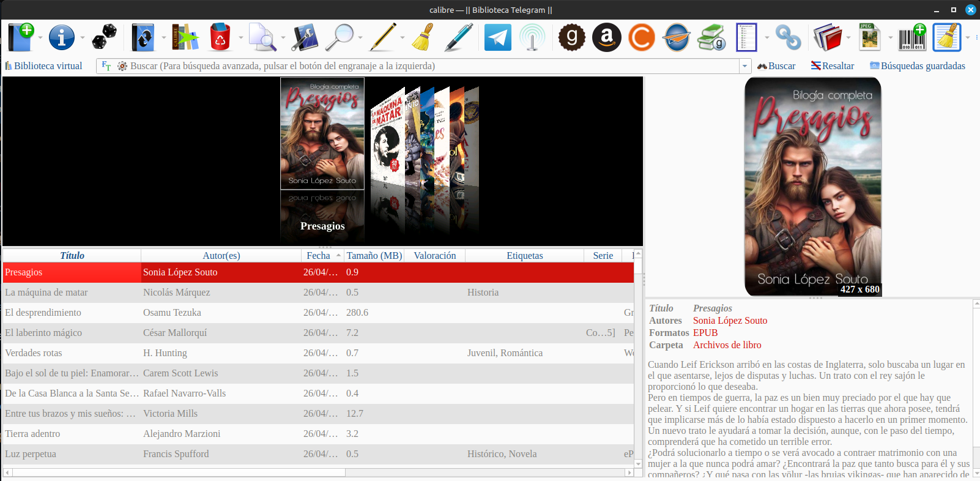Click the red books stack icon
Image resolution: width=980 pixels, height=481 pixels.
coord(828,37)
